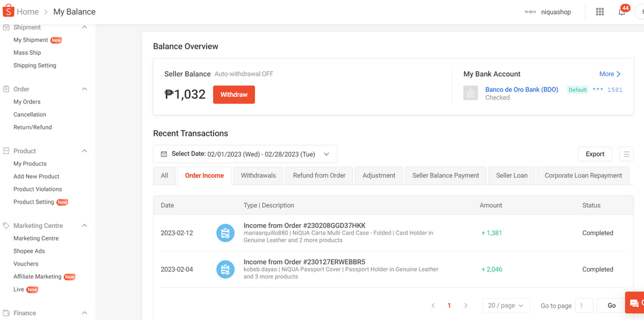Switch to the Withdrawals tab
The height and width of the screenshot is (320, 644).
258,175
